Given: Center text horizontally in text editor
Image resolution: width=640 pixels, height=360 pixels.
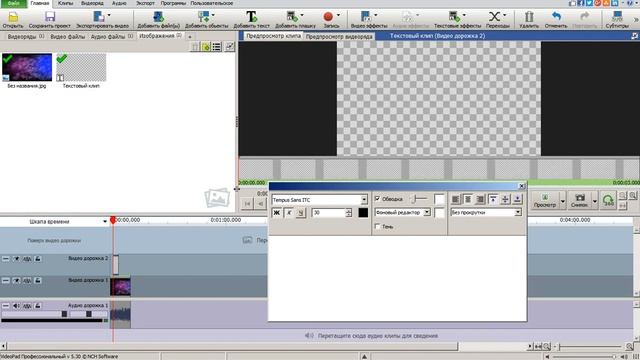Looking at the screenshot, I should click(468, 199).
